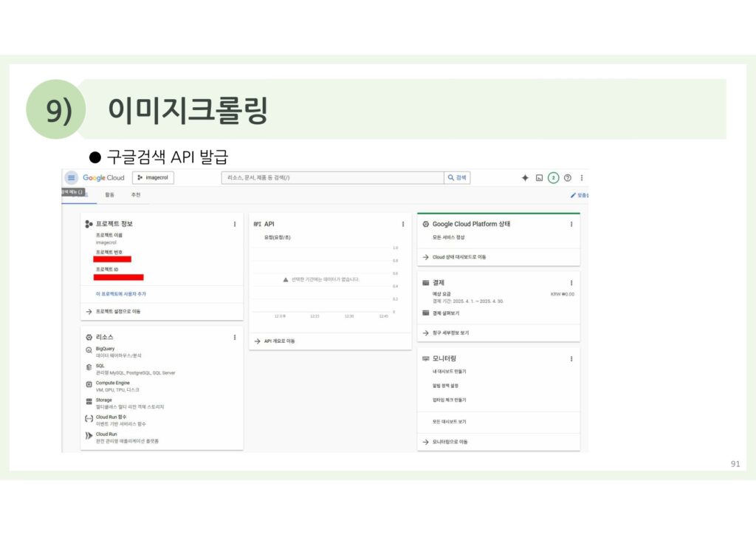Click 모든 대시보드 보기
The image size is (756, 535).
click(x=450, y=422)
